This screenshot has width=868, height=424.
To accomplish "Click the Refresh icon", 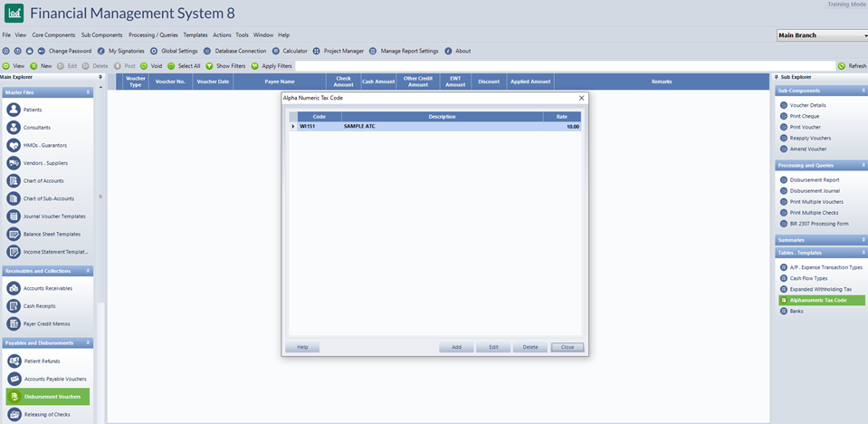I will tap(842, 66).
